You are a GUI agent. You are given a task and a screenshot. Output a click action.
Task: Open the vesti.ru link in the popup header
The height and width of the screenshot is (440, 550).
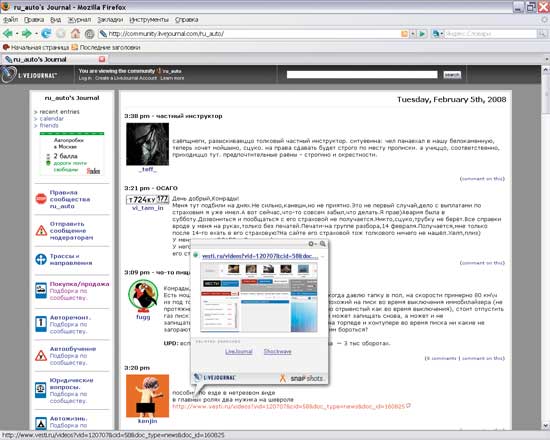coord(260,256)
